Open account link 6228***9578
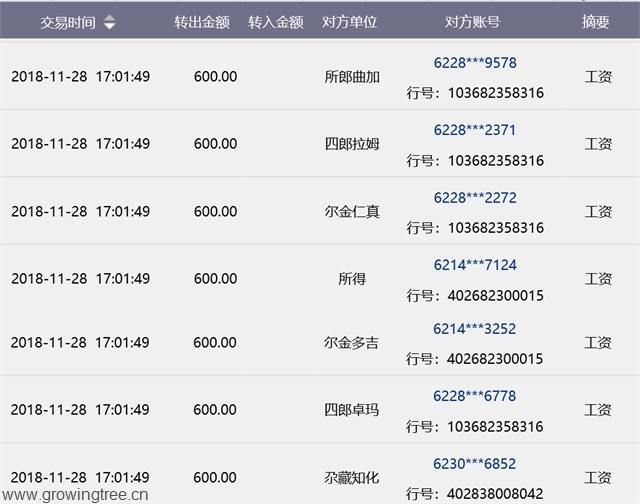The height and width of the screenshot is (504, 640). click(474, 63)
